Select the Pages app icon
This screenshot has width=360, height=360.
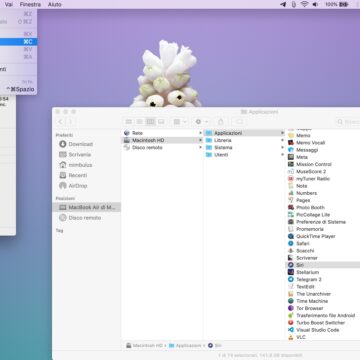pyautogui.click(x=291, y=200)
